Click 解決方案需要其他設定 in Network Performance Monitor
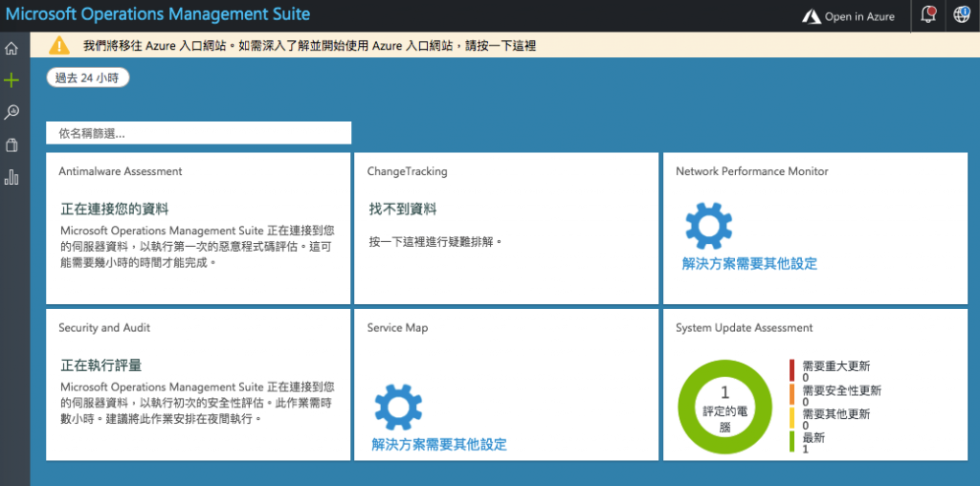This screenshot has width=980, height=486. pyautogui.click(x=749, y=264)
